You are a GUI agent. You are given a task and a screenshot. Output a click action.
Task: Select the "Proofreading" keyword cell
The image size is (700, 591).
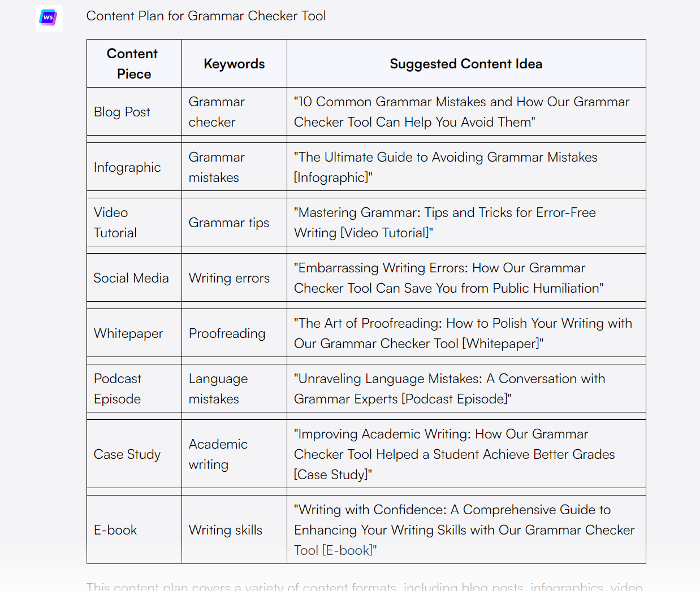click(227, 333)
